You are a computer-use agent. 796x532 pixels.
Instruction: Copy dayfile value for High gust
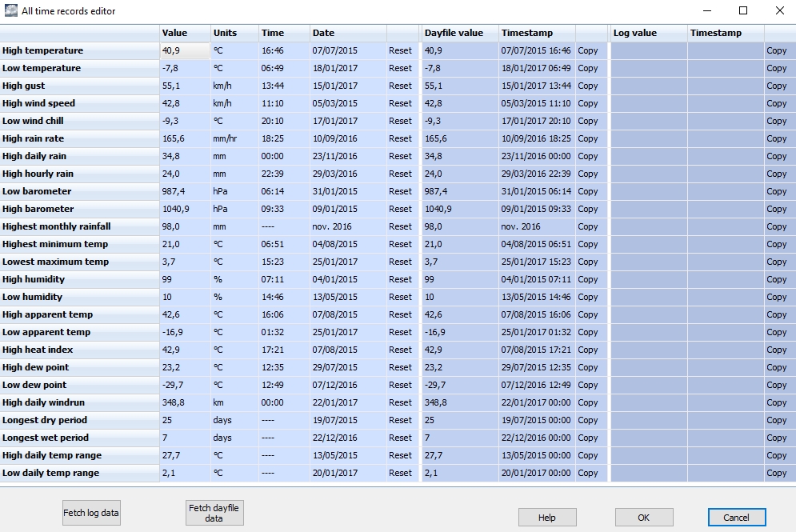[588, 86]
